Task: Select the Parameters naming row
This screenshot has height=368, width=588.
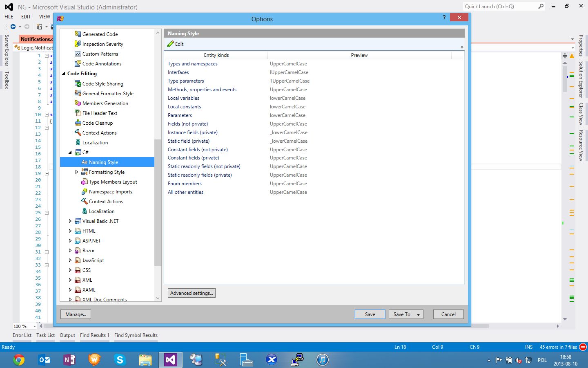Action: pyautogui.click(x=314, y=115)
